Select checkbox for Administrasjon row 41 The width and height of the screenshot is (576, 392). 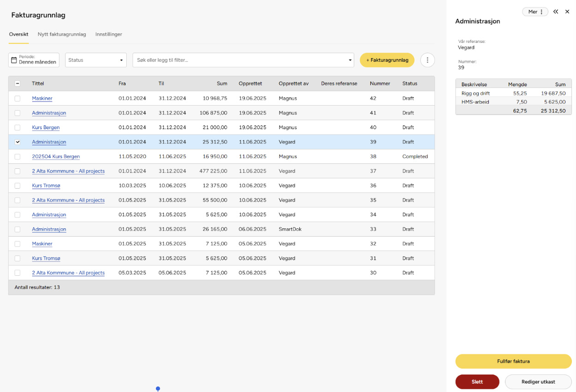point(18,113)
